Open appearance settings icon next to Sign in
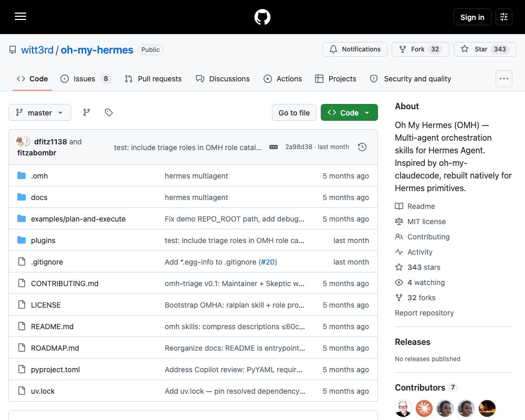The height and width of the screenshot is (420, 525). click(x=504, y=17)
